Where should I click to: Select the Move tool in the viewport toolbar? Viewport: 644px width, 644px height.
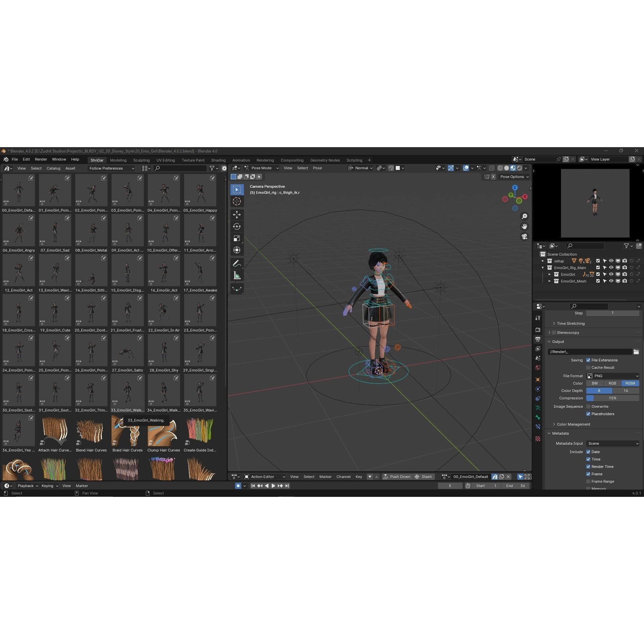(237, 214)
